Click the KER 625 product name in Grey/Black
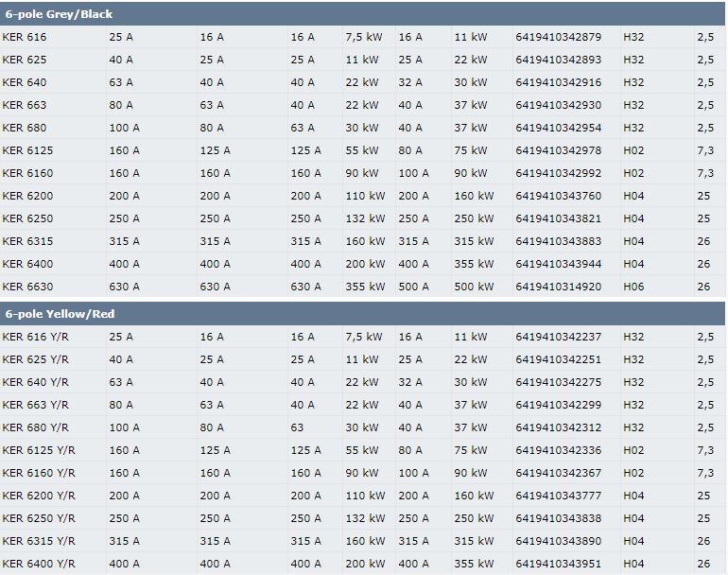This screenshot has width=728, height=575. point(25,60)
